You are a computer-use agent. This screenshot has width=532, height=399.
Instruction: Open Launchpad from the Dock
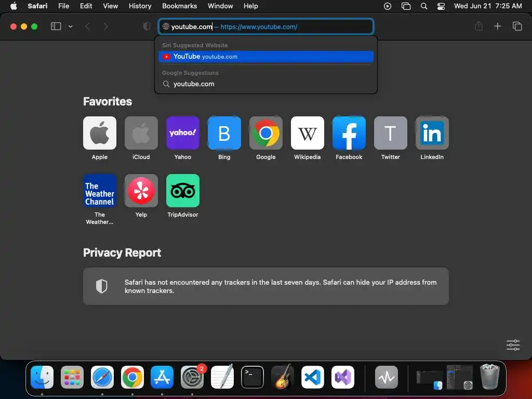coord(72,377)
